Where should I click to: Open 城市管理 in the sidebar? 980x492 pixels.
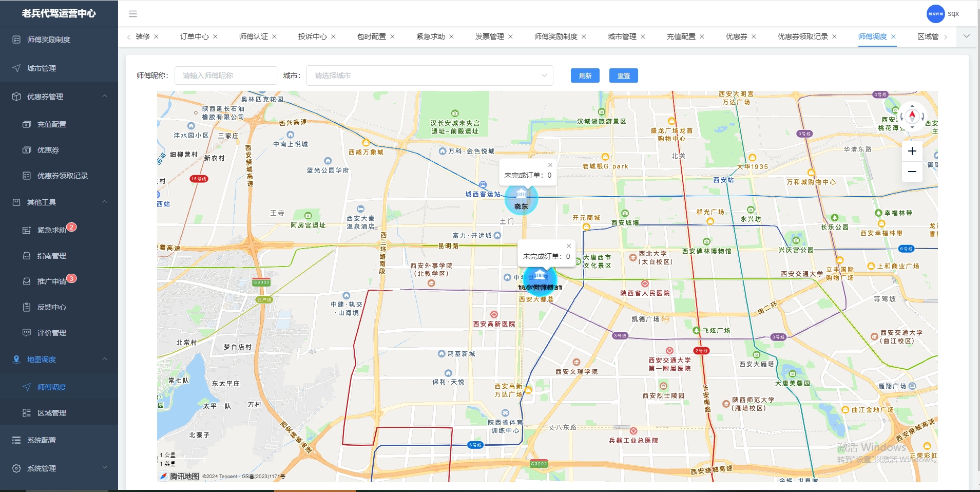tap(59, 68)
